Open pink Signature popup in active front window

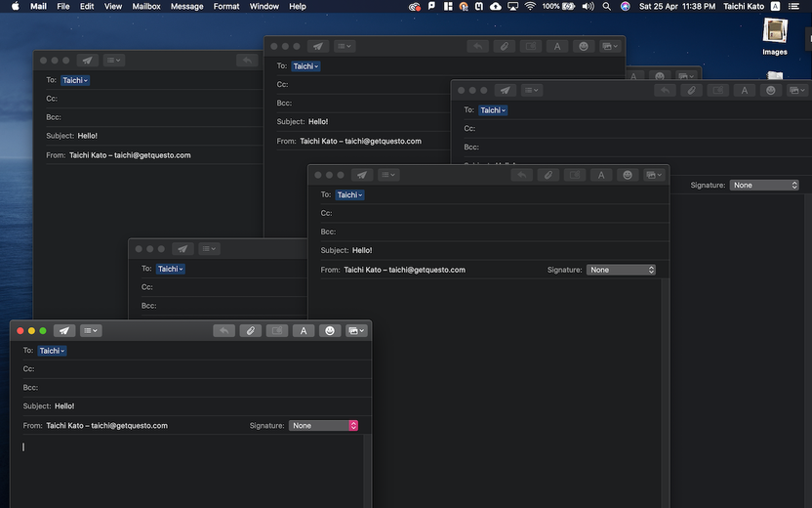point(323,426)
